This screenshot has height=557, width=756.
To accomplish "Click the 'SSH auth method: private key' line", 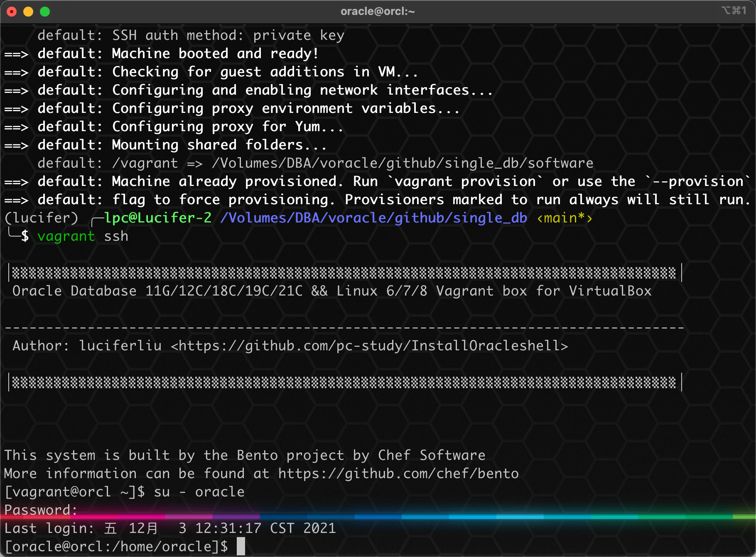I will [x=191, y=35].
